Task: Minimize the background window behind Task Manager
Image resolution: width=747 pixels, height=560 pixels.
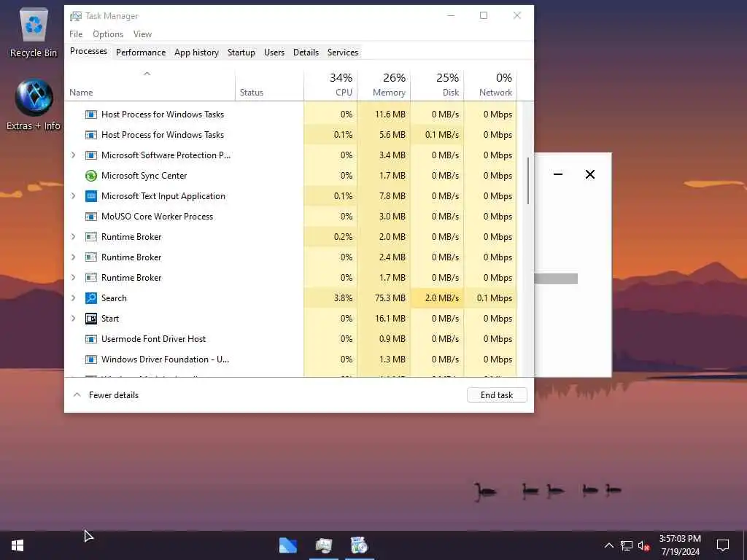Action: [558, 174]
